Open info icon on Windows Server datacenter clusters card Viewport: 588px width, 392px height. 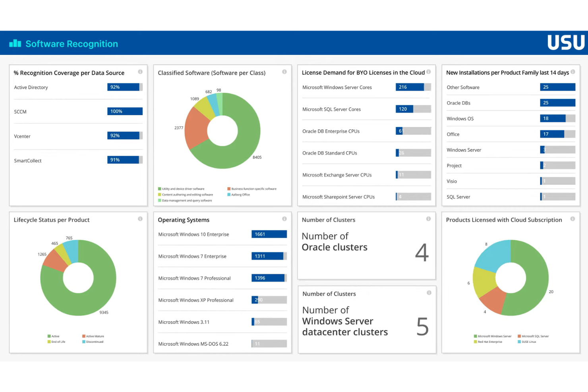(x=429, y=293)
